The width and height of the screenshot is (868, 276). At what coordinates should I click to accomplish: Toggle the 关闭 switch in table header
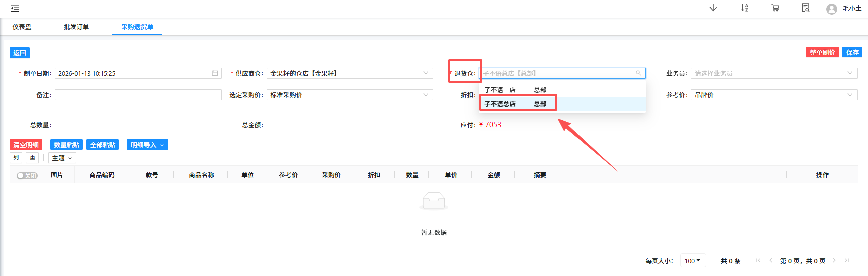pos(27,175)
